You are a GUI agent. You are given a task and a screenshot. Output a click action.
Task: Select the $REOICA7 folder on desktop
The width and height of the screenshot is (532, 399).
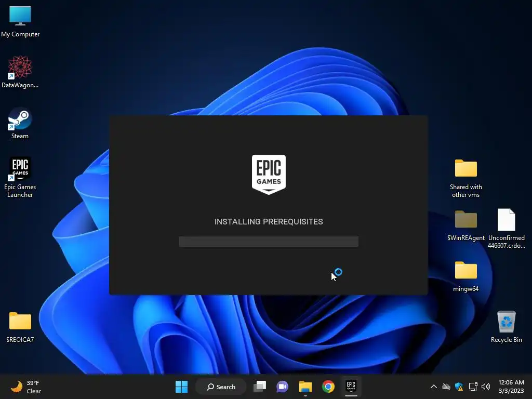(x=20, y=327)
